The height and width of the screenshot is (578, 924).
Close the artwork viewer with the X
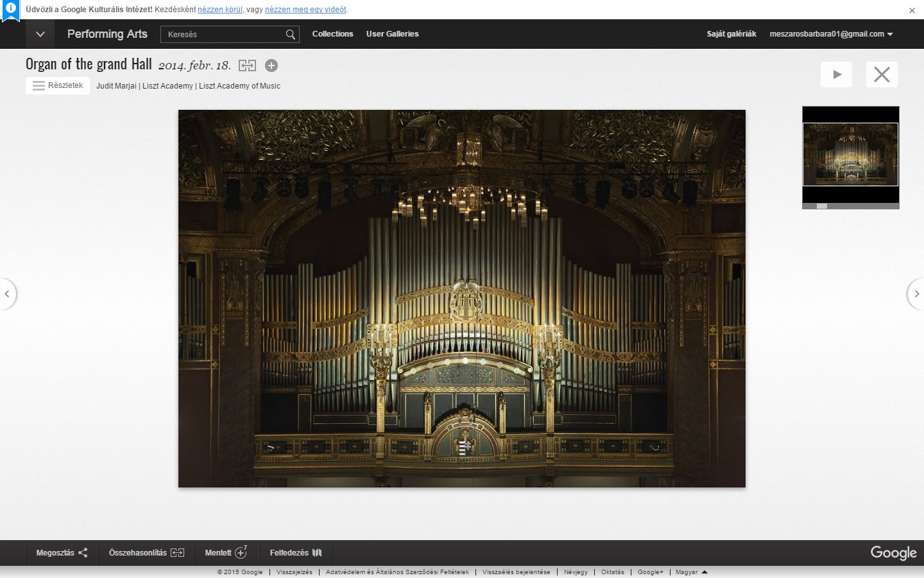coord(882,74)
